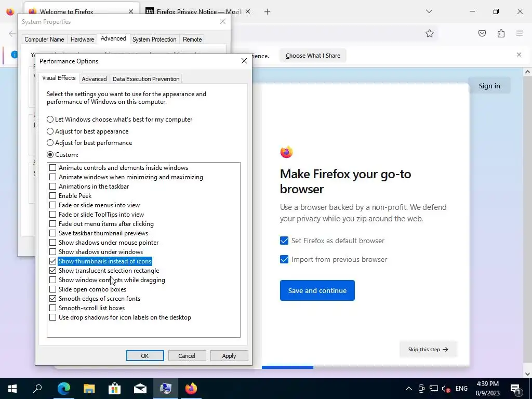532x399 pixels.
Task: Uncheck Show translucent selection rectangle
Action: [x=52, y=270]
